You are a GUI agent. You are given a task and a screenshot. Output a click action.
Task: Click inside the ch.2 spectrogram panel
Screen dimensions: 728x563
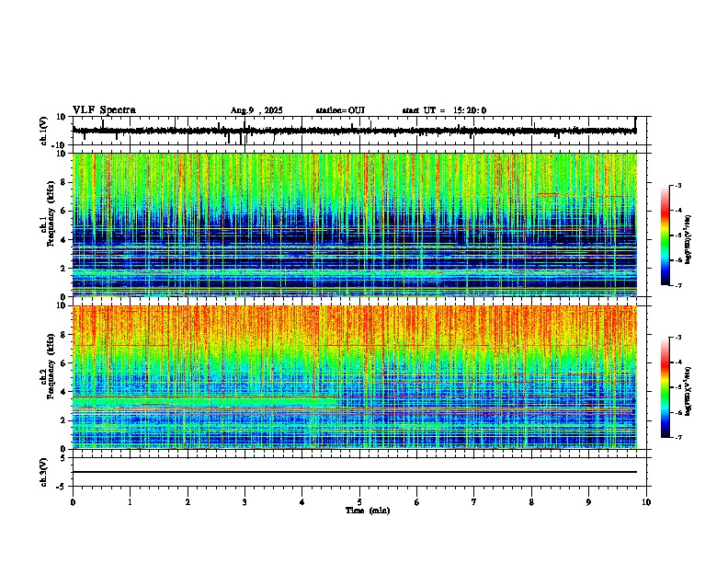coord(355,377)
